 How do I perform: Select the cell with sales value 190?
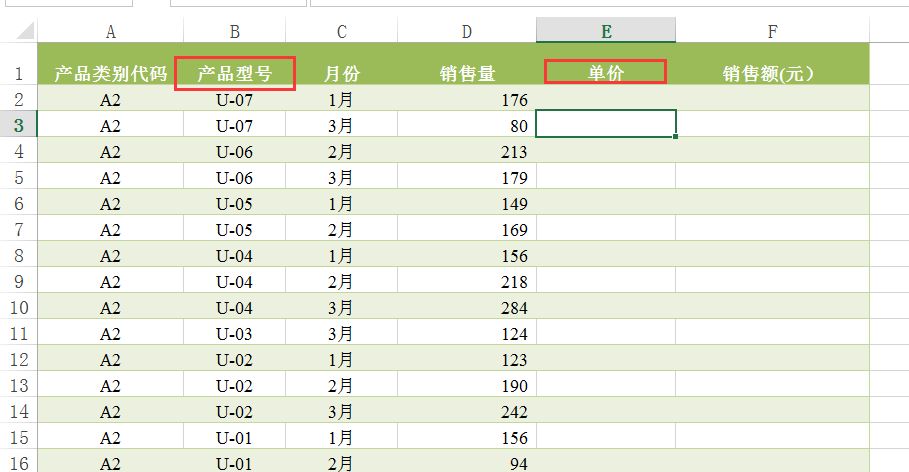point(467,386)
